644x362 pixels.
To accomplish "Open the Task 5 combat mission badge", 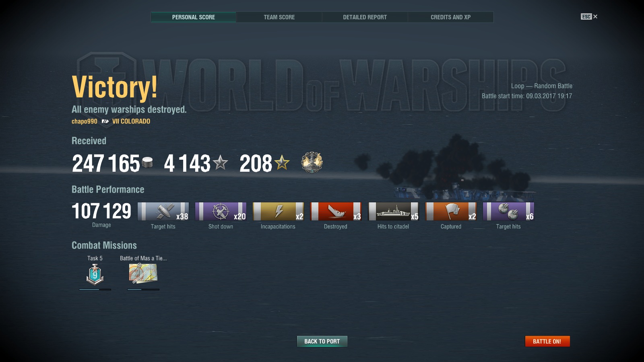I will tap(95, 275).
